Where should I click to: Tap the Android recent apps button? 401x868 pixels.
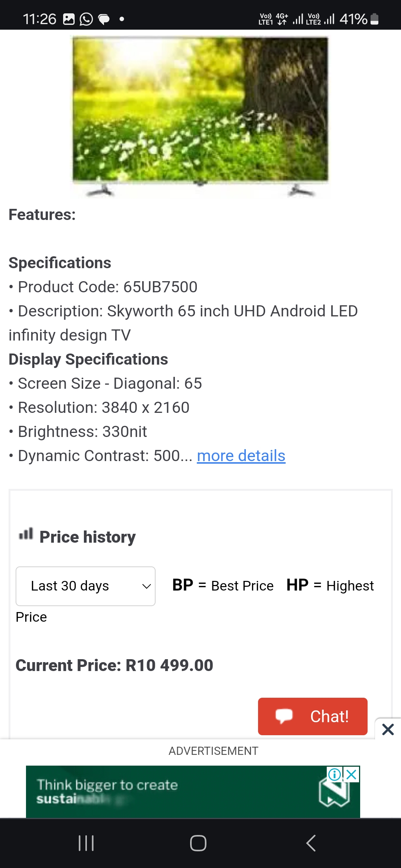[x=86, y=843]
